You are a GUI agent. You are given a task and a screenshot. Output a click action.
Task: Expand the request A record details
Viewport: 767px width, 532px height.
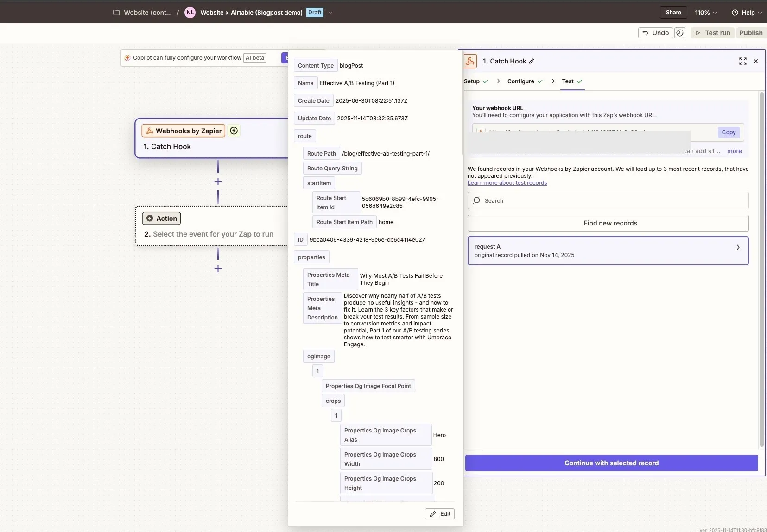(x=738, y=247)
